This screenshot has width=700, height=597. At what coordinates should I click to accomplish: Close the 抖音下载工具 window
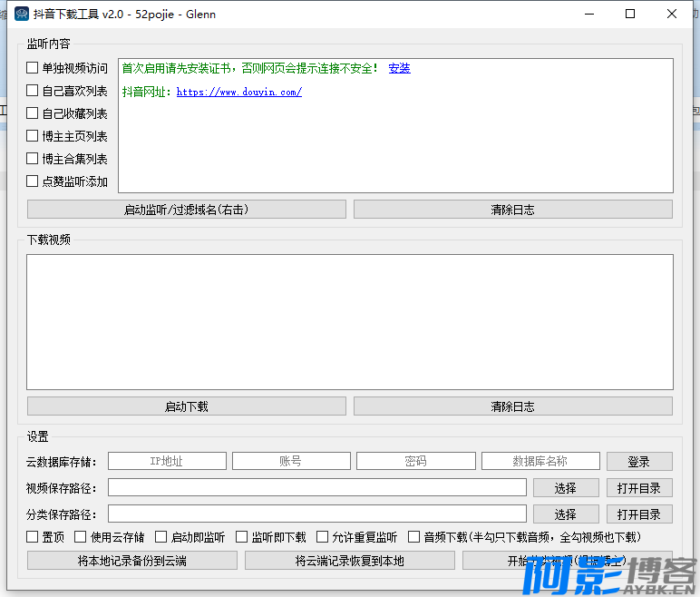coord(672,14)
